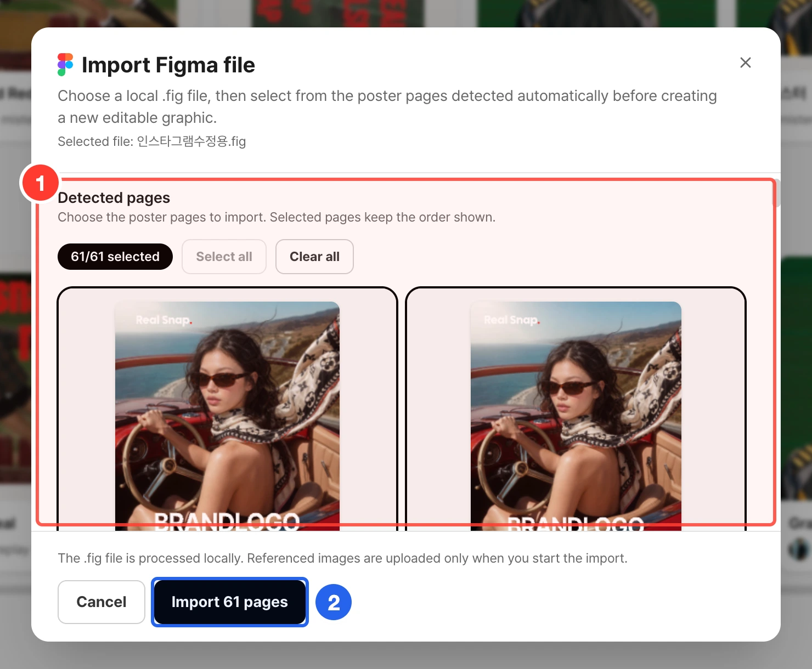Close the Import Figma file dialog
The width and height of the screenshot is (812, 669).
pos(745,63)
